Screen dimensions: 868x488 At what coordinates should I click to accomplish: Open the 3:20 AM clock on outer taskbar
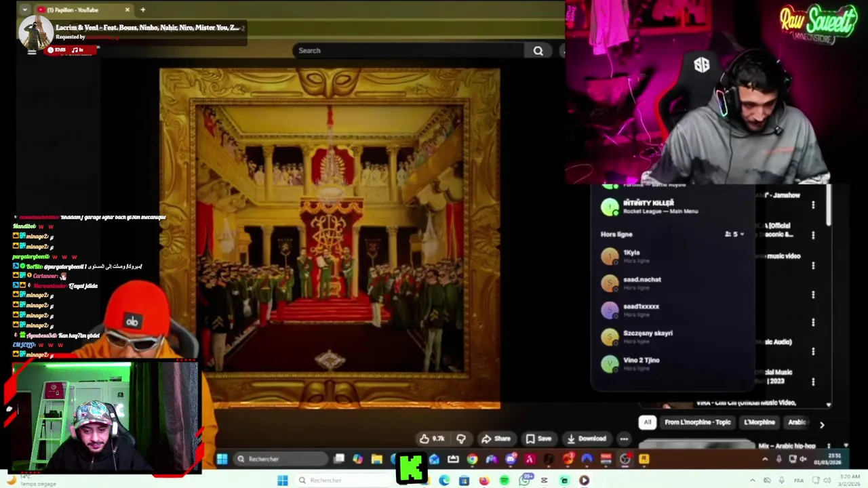[x=850, y=480]
